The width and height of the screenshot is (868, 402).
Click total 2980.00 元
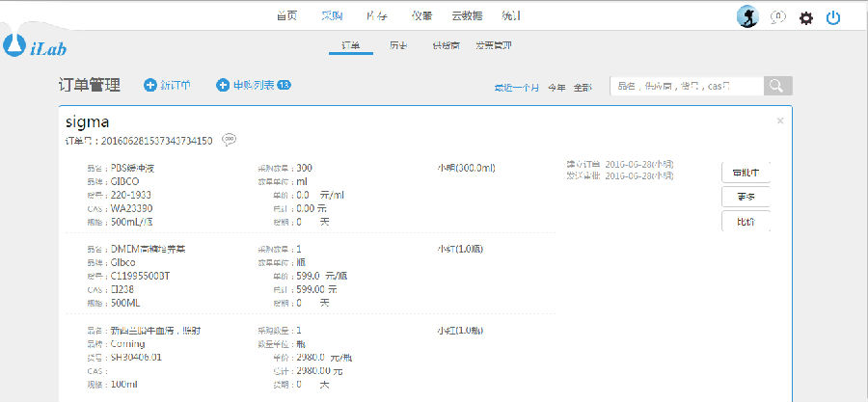319,371
